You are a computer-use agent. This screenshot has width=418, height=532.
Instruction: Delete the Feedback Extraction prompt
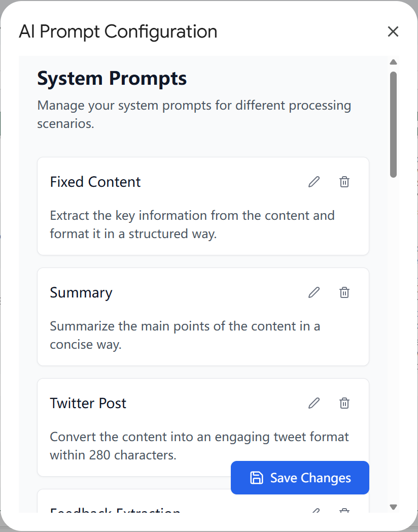point(344,510)
